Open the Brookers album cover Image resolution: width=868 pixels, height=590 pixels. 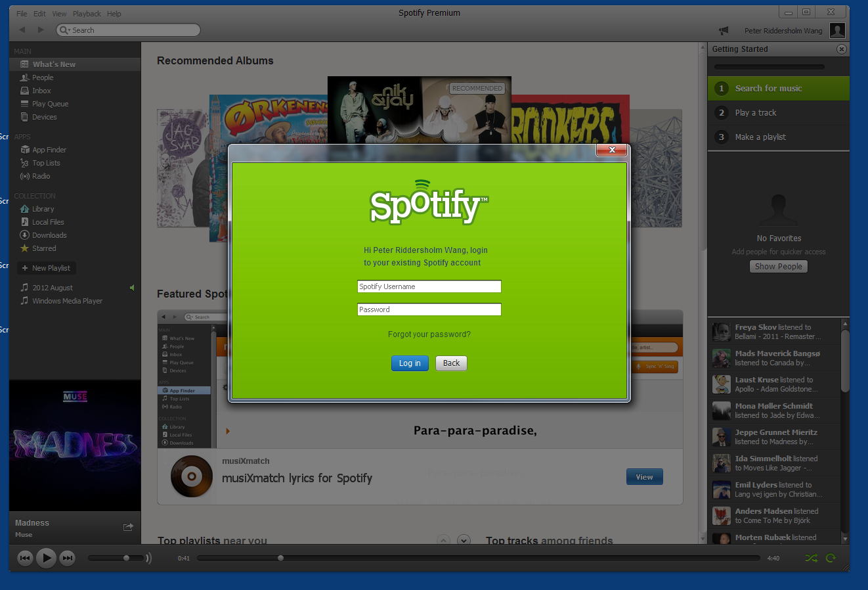coord(571,119)
